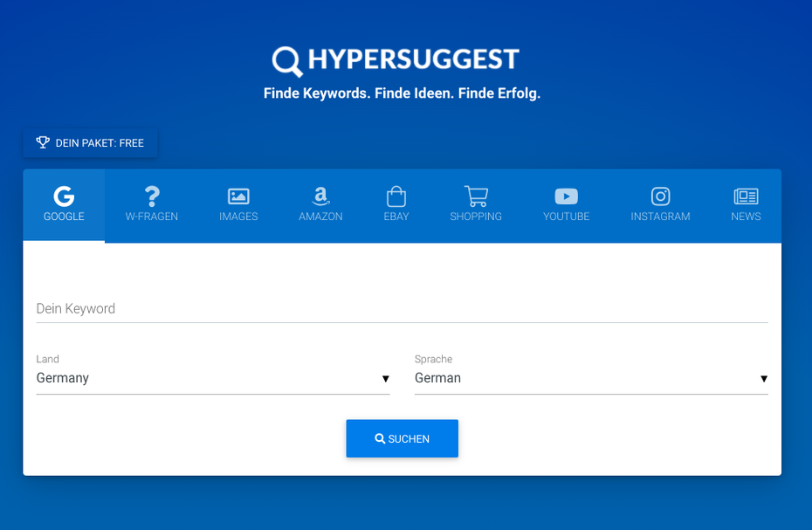Click the HYPERSUGGEST title text
This screenshot has width=812, height=530.
(414, 59)
